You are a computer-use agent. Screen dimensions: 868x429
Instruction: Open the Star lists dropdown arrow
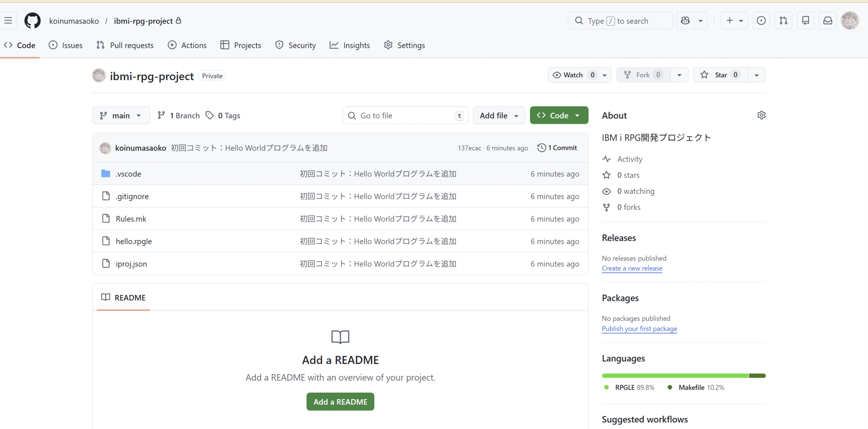point(756,75)
